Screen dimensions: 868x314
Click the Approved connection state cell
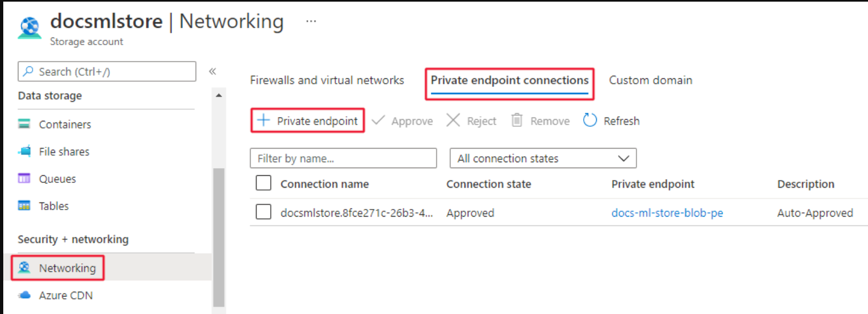point(470,213)
